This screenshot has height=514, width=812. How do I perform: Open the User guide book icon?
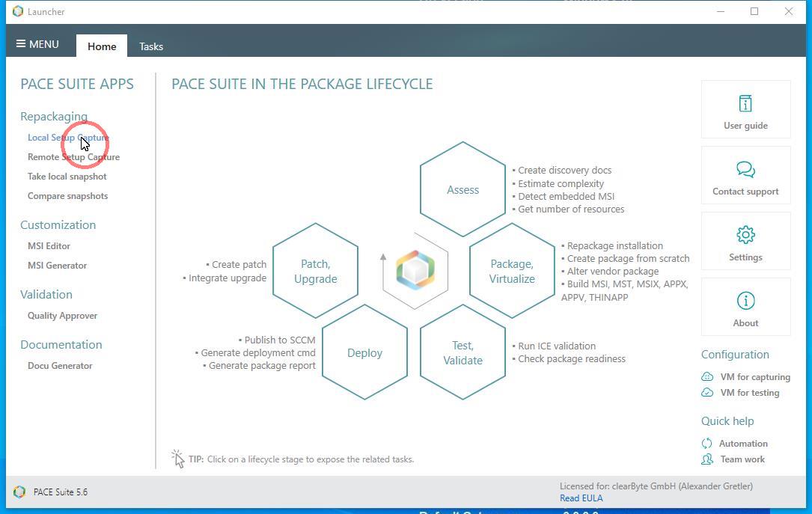click(x=745, y=103)
